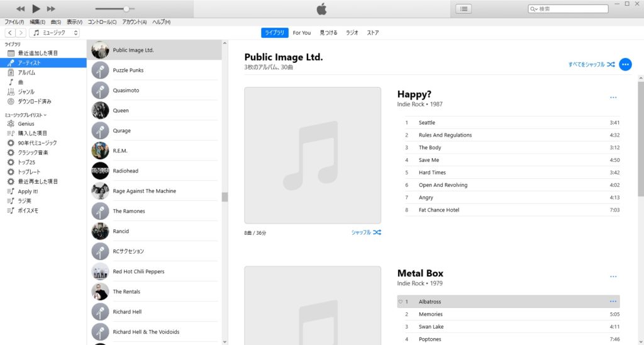Click the artist list scrollbar thumb
The width and height of the screenshot is (644, 345).
225,197
